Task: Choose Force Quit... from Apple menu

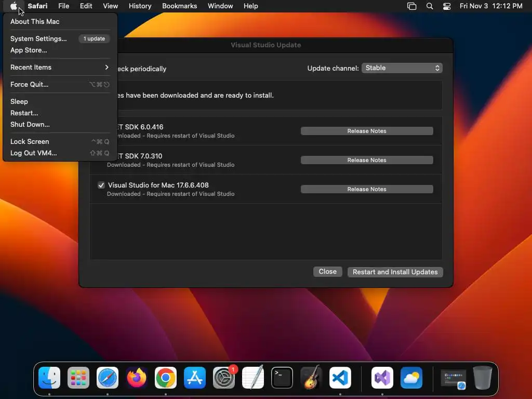Action: click(60, 85)
